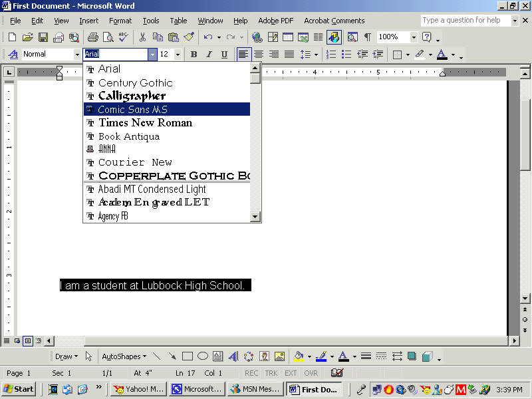Open Print Preview from the toolbar
This screenshot has width=532, height=399.
108,37
